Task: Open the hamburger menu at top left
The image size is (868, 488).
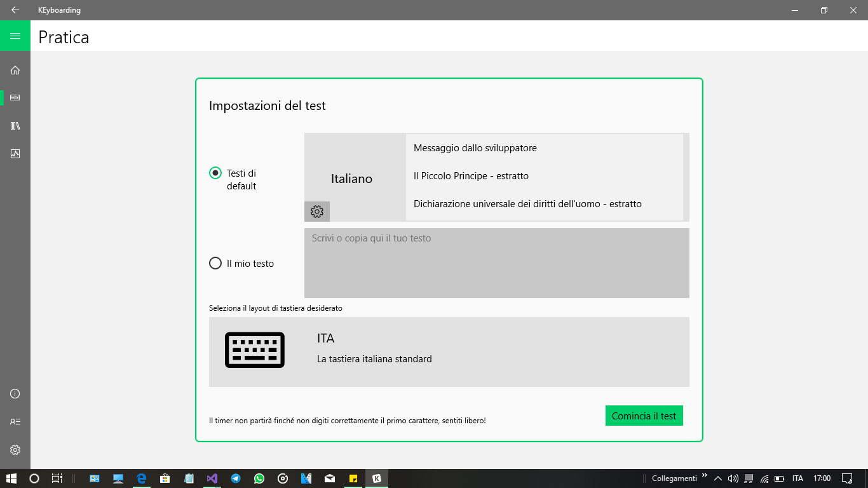Action: tap(15, 37)
